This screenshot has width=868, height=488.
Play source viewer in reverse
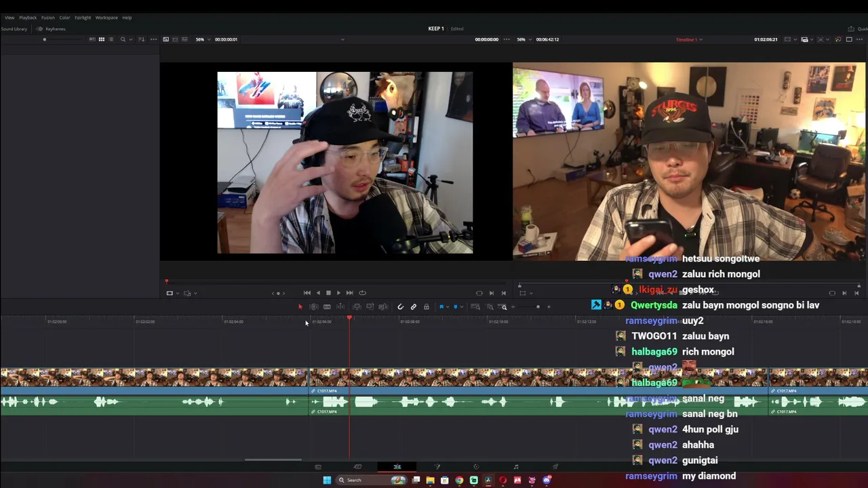coord(317,293)
